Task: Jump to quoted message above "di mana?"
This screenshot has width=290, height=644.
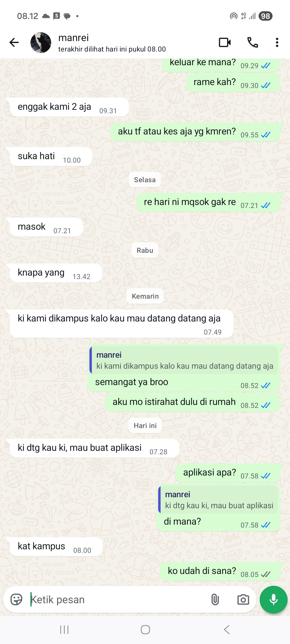Action: (218, 500)
